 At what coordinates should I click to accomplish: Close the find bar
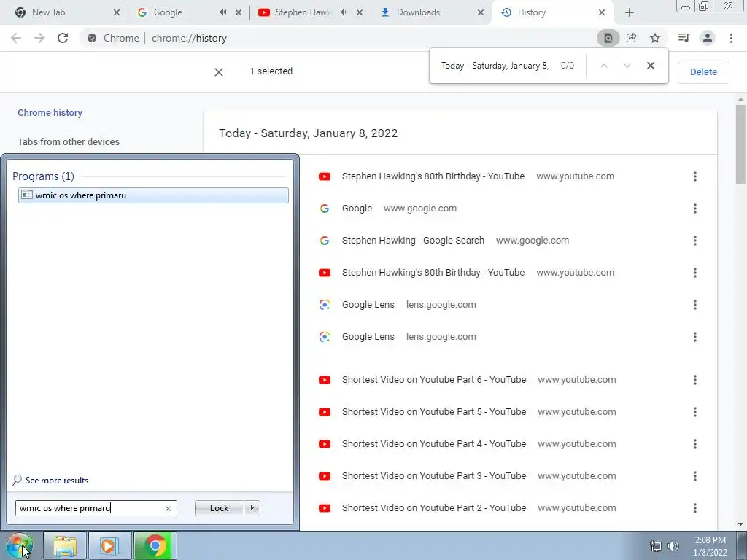tap(650, 66)
